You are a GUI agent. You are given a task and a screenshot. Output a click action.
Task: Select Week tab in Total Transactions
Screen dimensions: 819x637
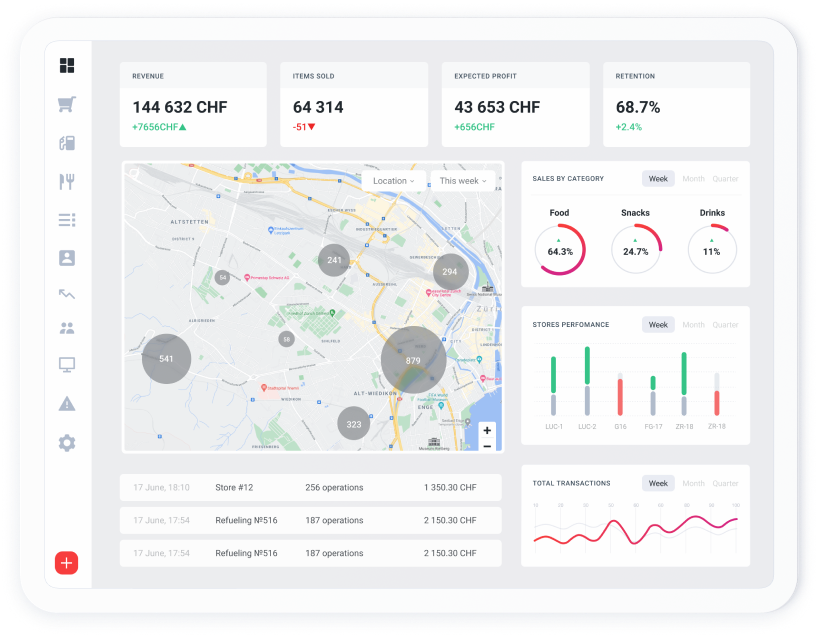[658, 483]
